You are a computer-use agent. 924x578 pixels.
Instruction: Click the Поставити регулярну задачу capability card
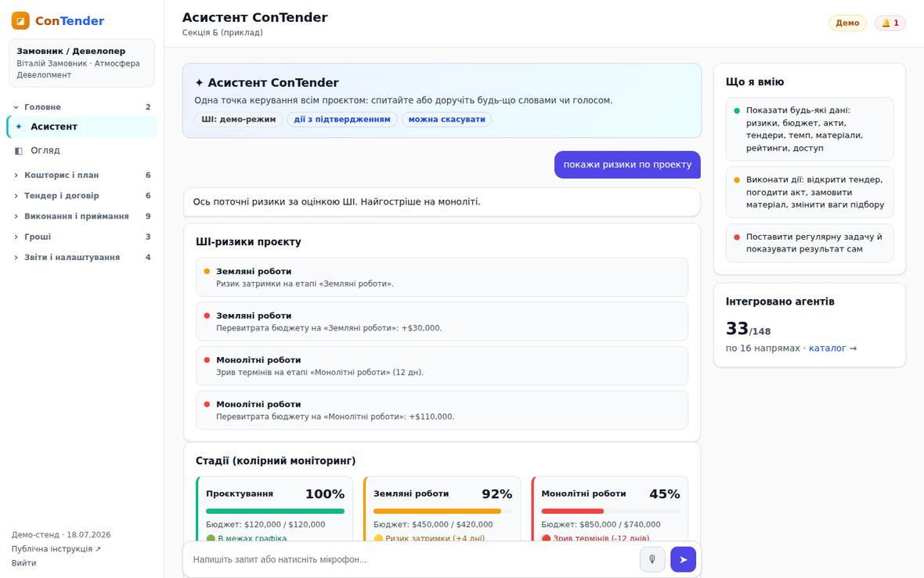pyautogui.click(x=810, y=243)
